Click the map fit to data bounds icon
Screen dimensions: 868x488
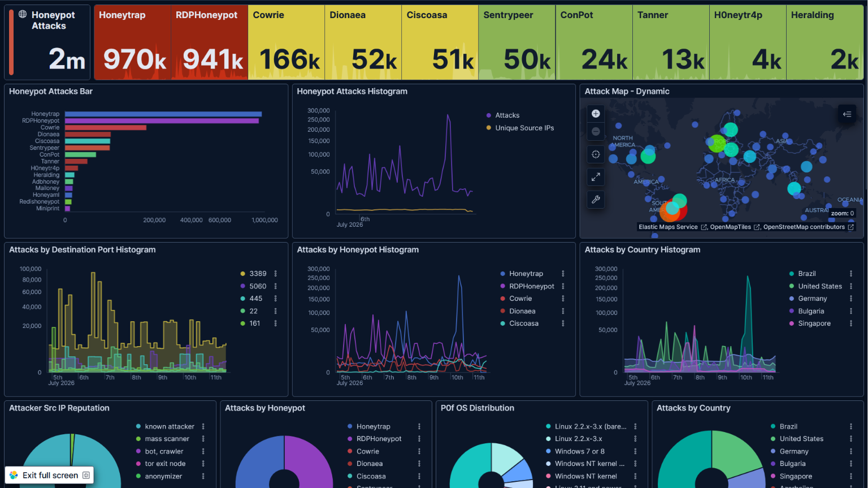pyautogui.click(x=596, y=154)
